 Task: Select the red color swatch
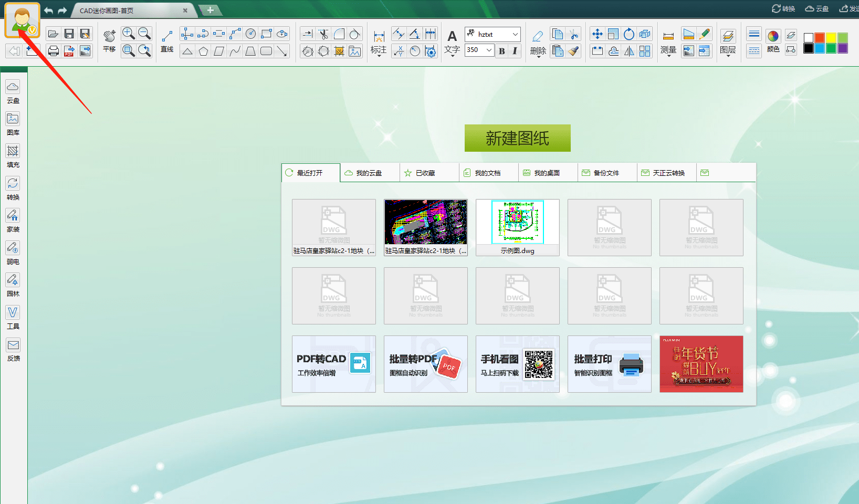(820, 37)
